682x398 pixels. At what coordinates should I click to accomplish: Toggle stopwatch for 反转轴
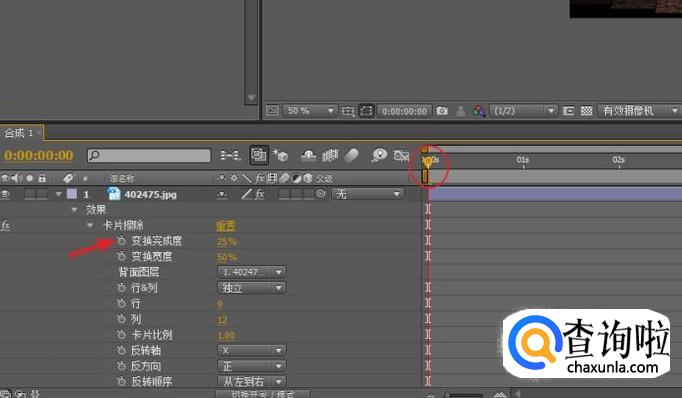click(121, 350)
